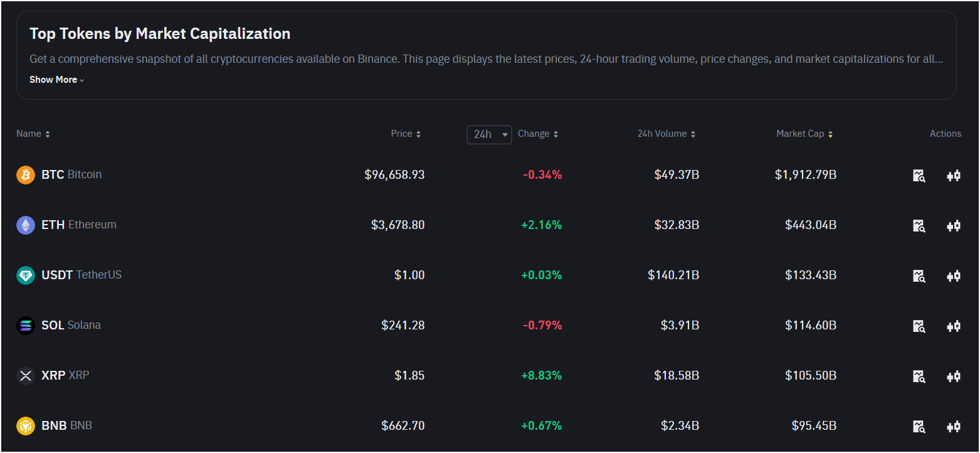Open the BTC Bitcoin token link

click(x=71, y=174)
